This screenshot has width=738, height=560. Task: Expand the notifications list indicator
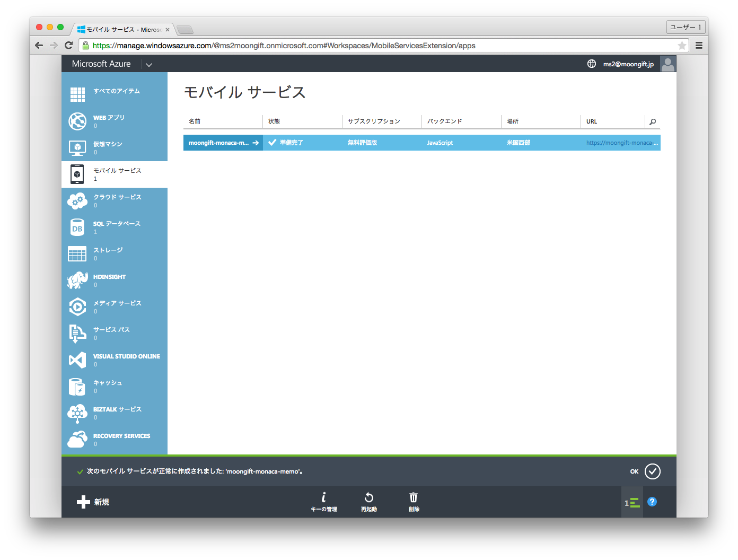[x=632, y=502]
